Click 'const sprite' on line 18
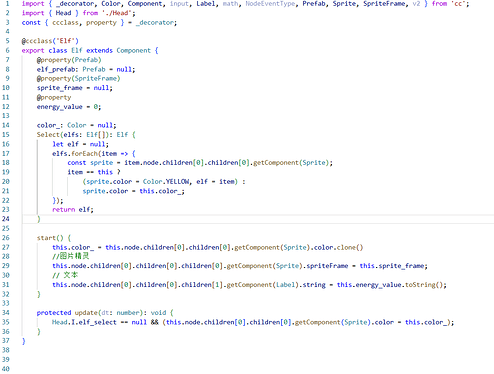494x374 pixels. [90, 162]
